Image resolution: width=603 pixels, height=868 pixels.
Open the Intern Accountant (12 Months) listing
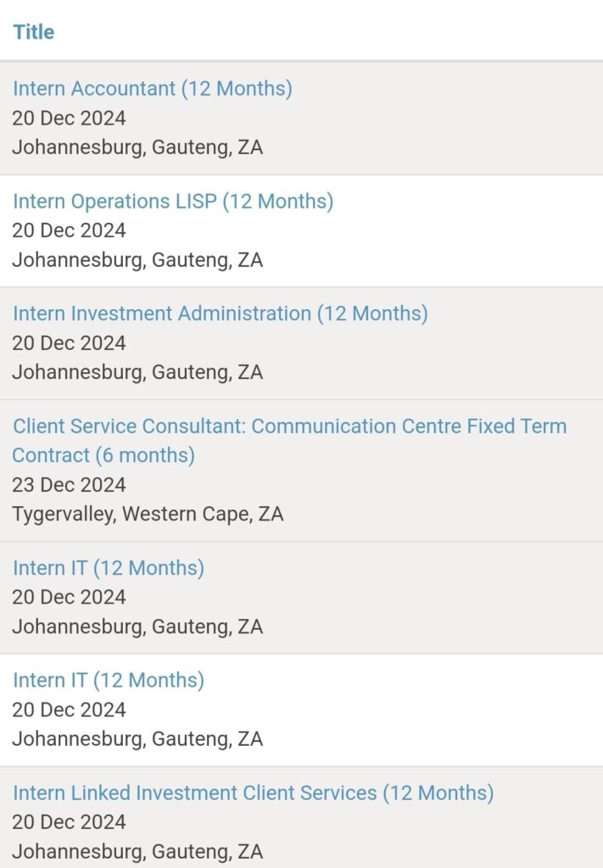point(152,88)
